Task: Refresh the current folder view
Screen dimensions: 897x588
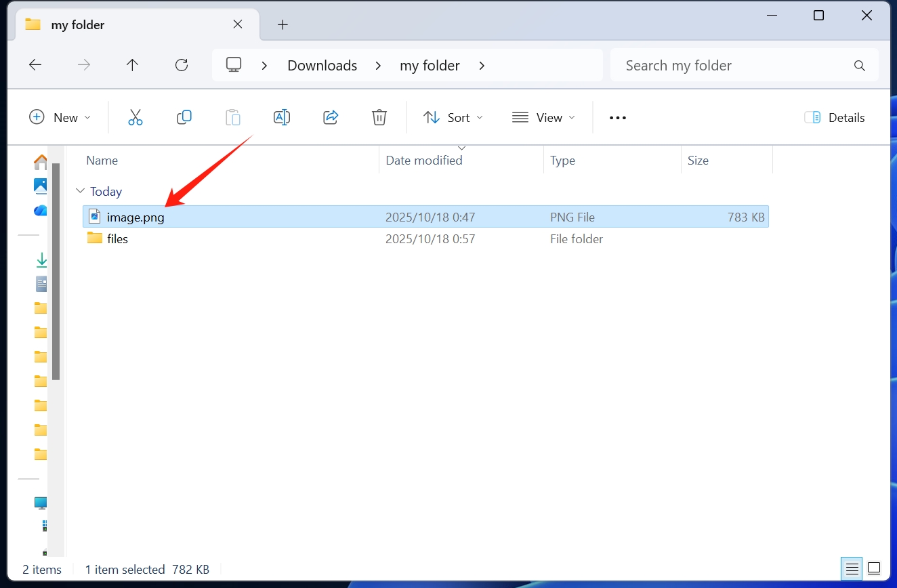Action: (x=182, y=65)
